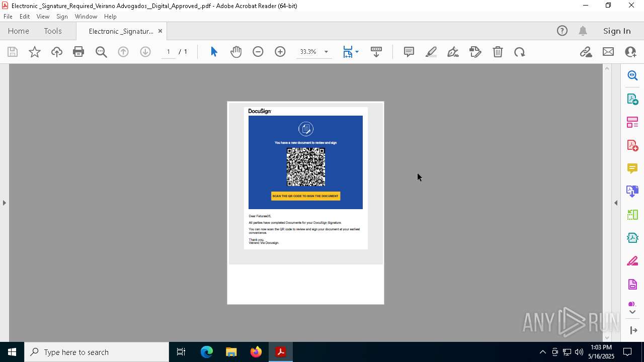Open the search tool in right panel
The width and height of the screenshot is (644, 362).
(632, 75)
